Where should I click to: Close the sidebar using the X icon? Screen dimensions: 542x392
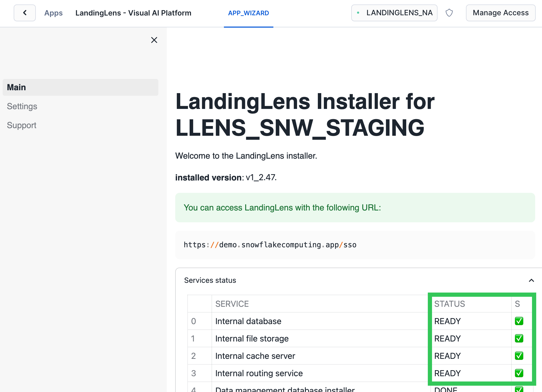click(154, 40)
